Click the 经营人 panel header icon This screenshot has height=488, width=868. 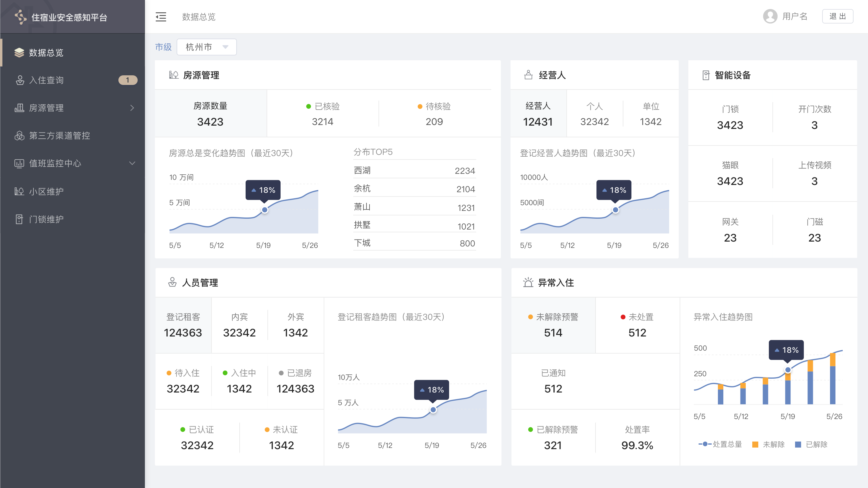pos(528,75)
